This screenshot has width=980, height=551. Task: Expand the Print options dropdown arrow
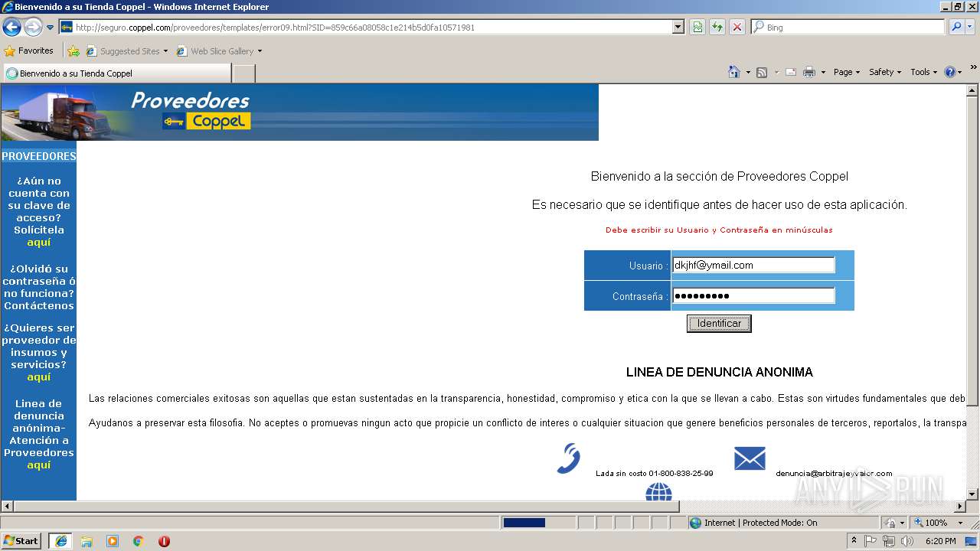tap(823, 72)
